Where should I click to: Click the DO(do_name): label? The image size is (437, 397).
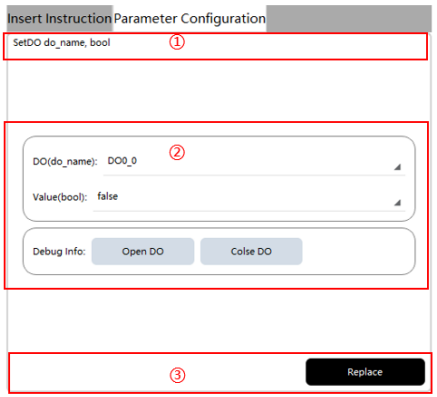pyautogui.click(x=65, y=162)
